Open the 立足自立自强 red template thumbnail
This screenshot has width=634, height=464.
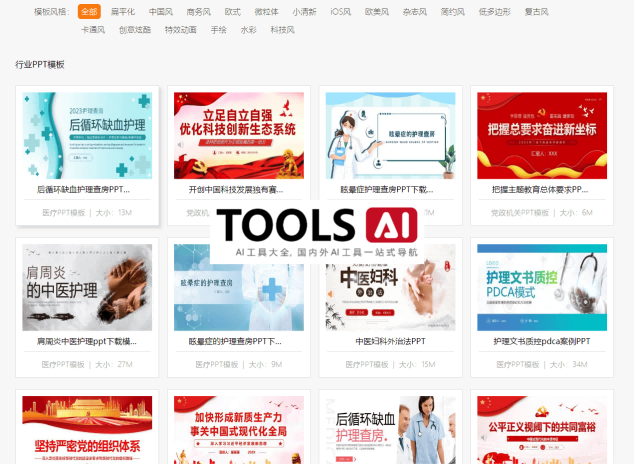coord(238,135)
